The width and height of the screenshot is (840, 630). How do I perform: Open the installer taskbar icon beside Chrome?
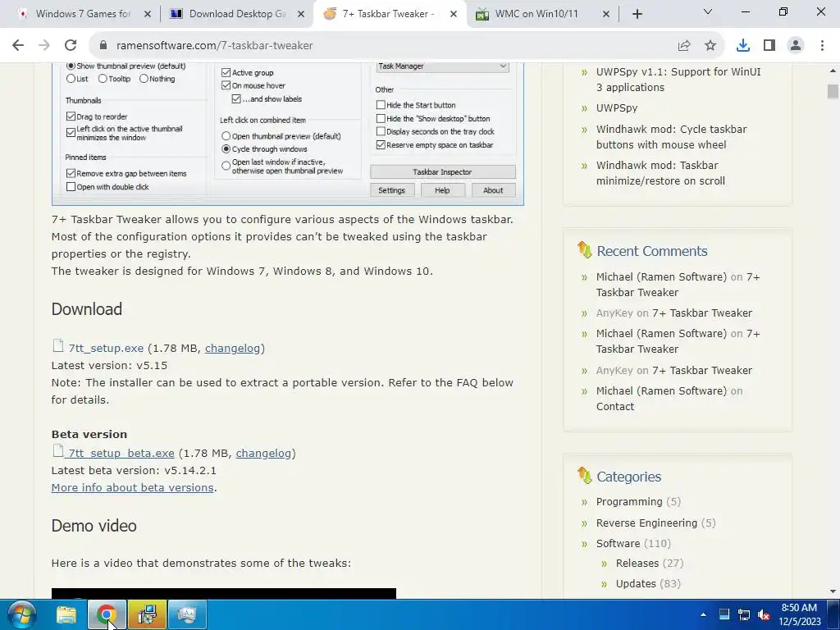(147, 614)
